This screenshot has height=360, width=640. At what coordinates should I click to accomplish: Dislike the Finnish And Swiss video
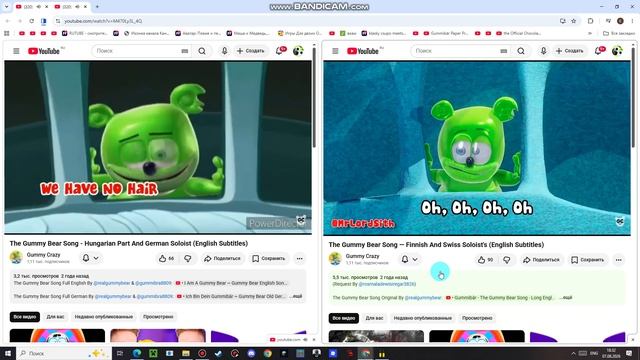pyautogui.click(x=507, y=260)
